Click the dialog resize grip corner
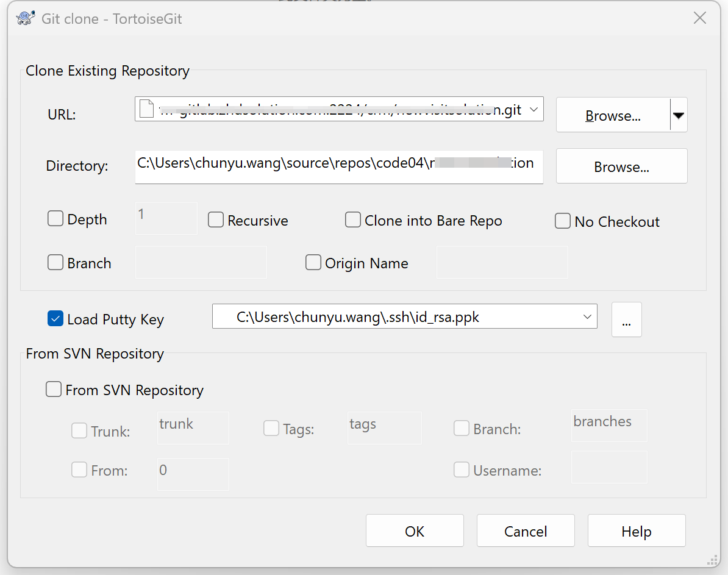The width and height of the screenshot is (728, 575). pos(713,560)
